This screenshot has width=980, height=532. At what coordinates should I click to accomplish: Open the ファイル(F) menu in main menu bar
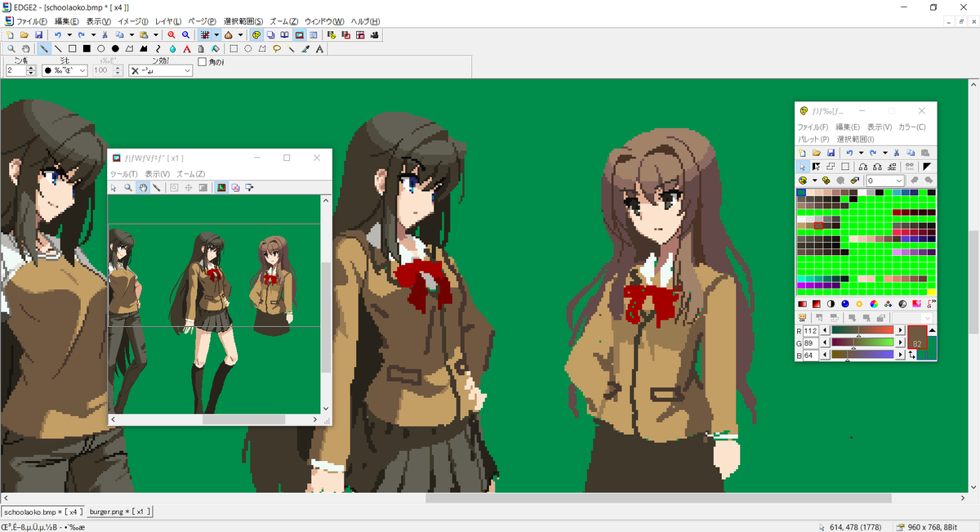[x=33, y=21]
